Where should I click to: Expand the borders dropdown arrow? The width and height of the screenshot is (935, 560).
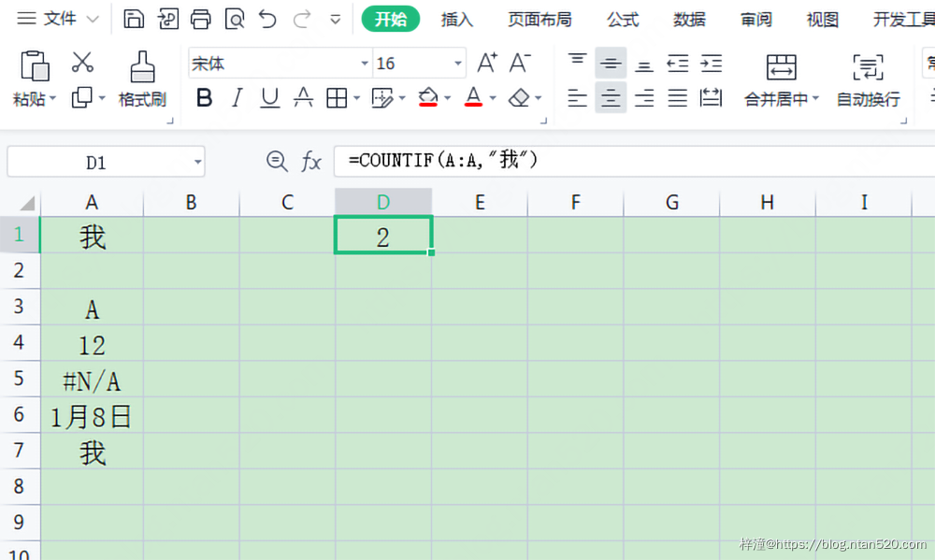[x=356, y=98]
